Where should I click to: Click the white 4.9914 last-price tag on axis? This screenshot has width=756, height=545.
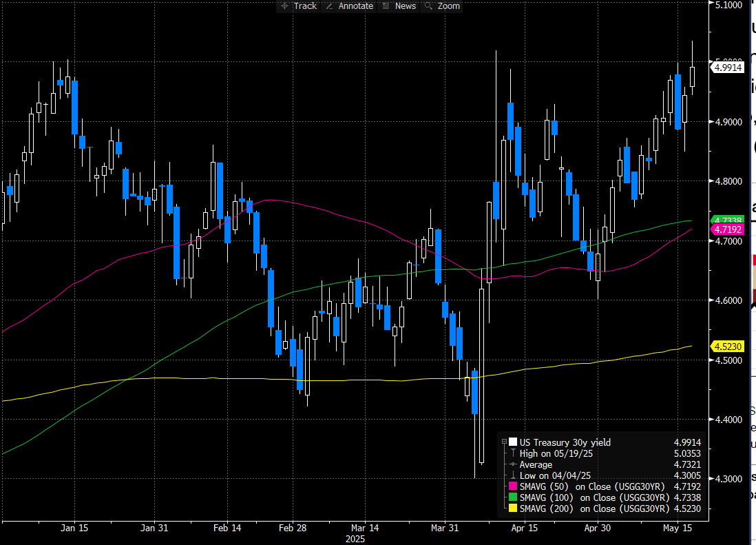pyautogui.click(x=728, y=68)
